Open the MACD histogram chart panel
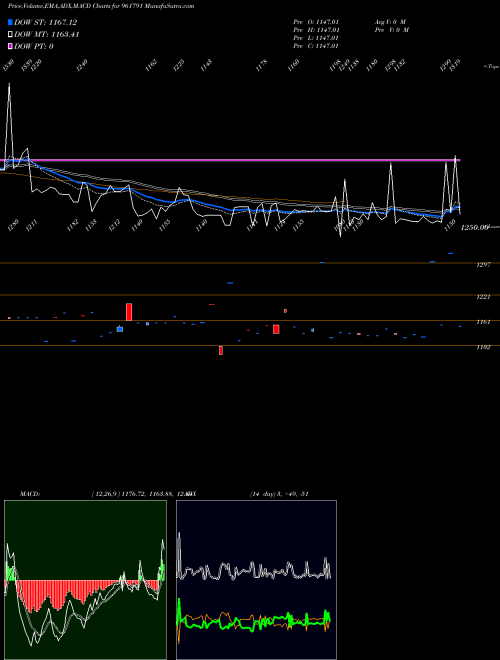Image resolution: width=500 pixels, height=660 pixels. click(85, 580)
